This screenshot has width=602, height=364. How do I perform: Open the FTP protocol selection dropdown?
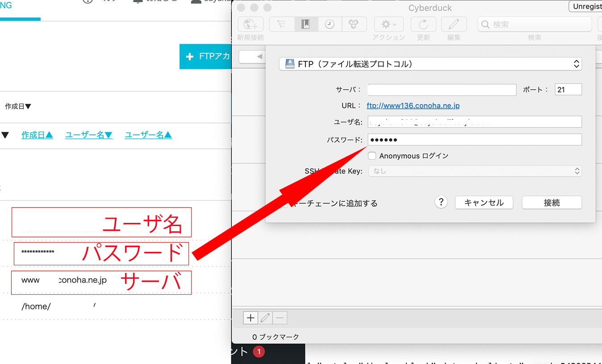431,64
